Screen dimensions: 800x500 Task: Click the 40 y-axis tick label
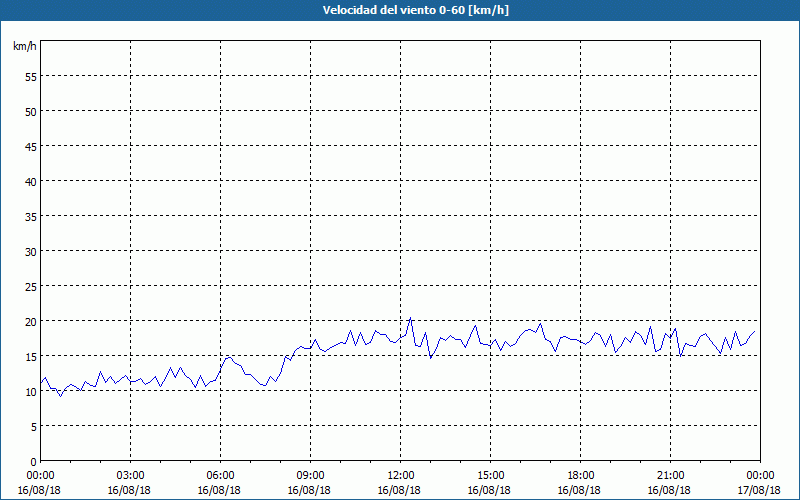pos(31,181)
